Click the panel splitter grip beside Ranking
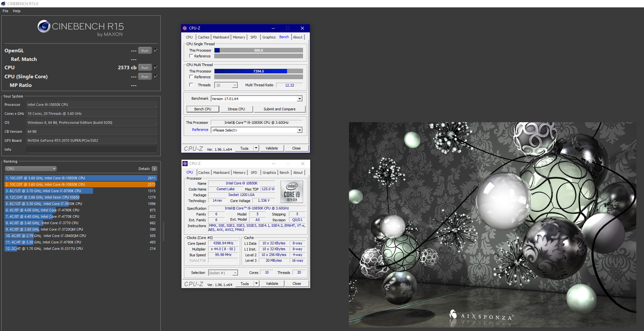The image size is (644, 331). (163, 231)
